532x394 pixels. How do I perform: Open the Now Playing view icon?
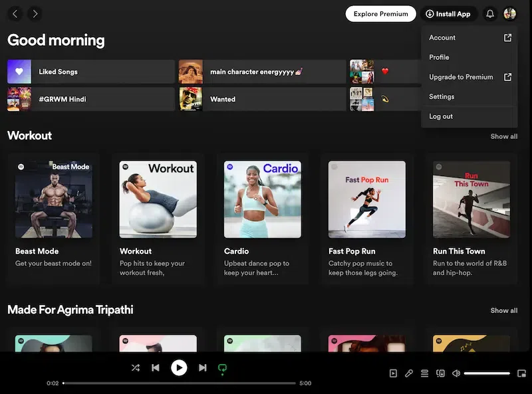pos(393,373)
